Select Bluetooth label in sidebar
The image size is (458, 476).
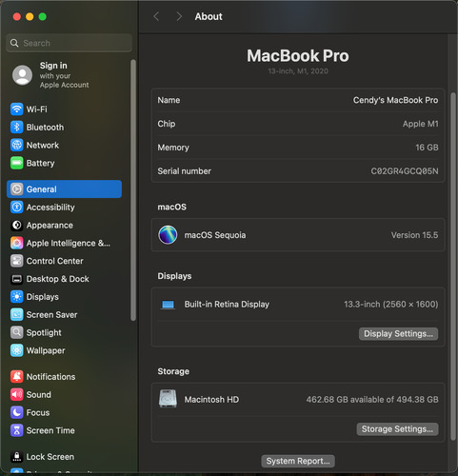[45, 128]
